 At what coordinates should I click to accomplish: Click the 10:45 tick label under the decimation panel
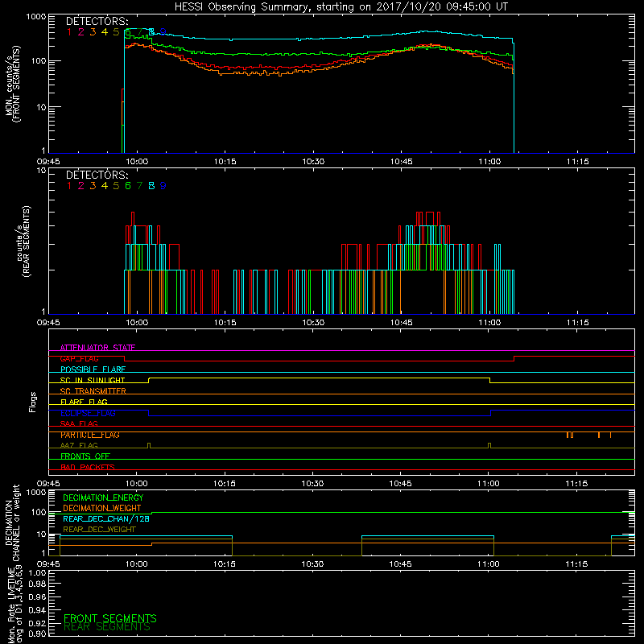pyautogui.click(x=400, y=564)
